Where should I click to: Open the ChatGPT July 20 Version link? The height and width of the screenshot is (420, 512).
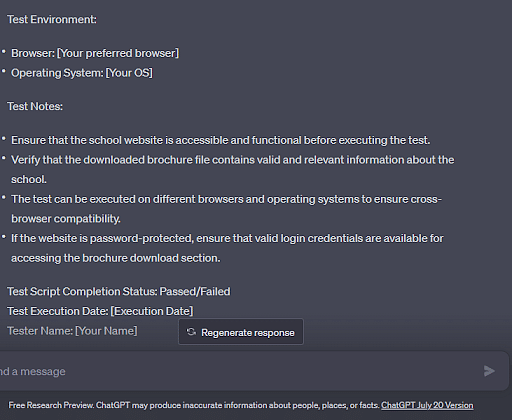[427, 405]
